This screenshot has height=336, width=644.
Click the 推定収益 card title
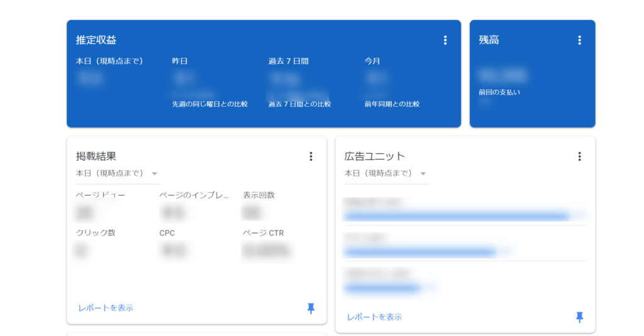96,40
